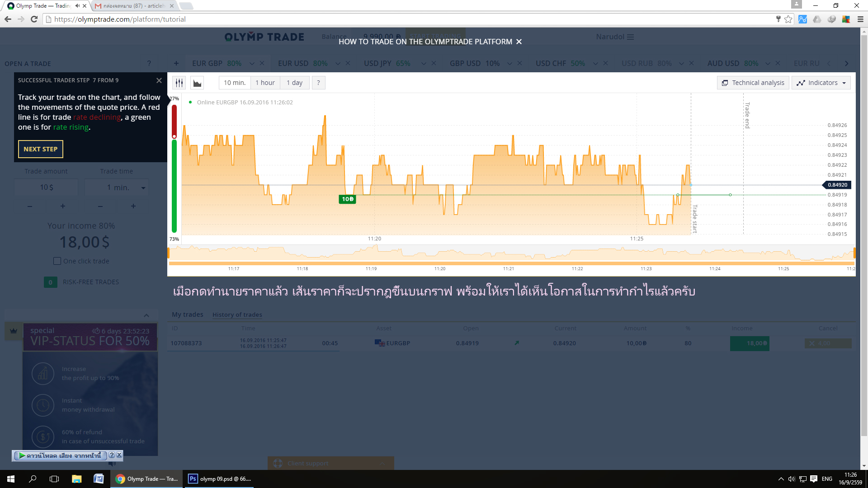The width and height of the screenshot is (868, 488).
Task: Open Windows Start menu
Action: point(11,479)
